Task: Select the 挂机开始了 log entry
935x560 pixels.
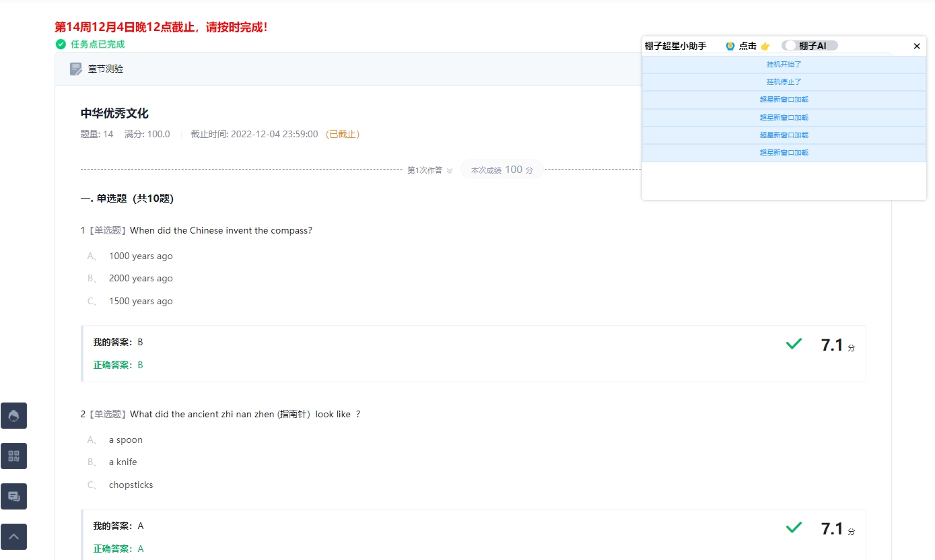Action: pos(784,65)
